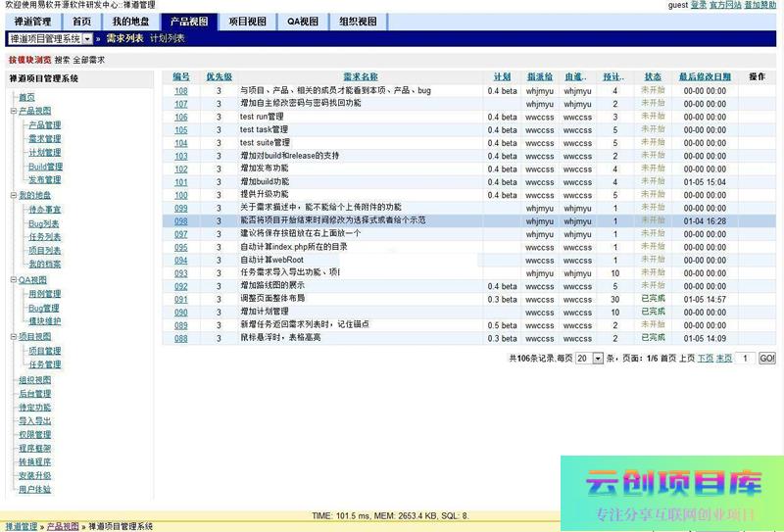This screenshot has width=784, height=532.
Task: Click the 登录 login link
Action: coord(698,5)
